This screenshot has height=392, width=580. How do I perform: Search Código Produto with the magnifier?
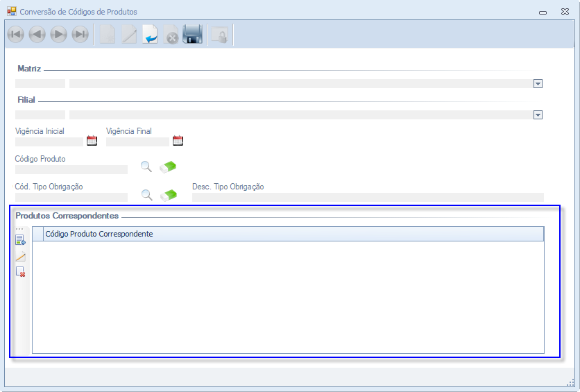coord(146,167)
